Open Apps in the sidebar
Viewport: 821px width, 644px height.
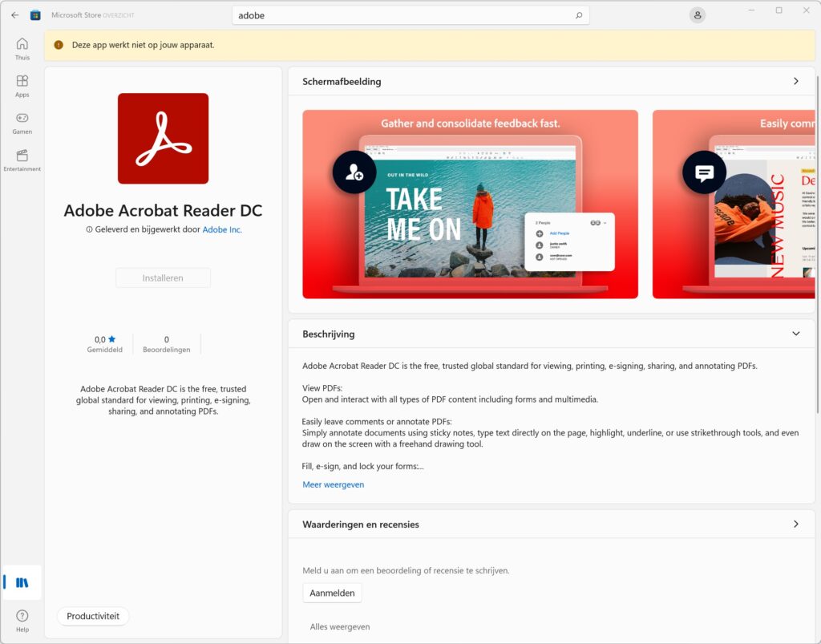[22, 87]
